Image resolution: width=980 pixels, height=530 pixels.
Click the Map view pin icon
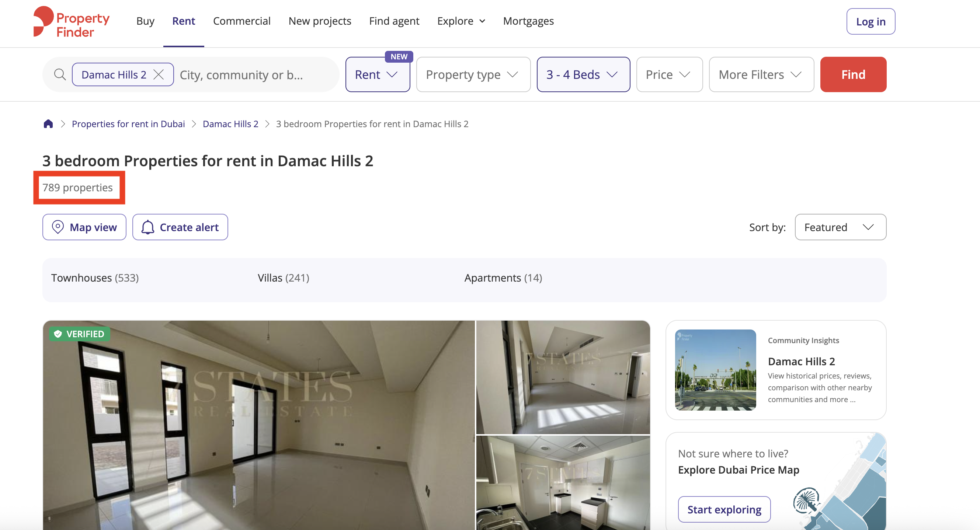(x=58, y=227)
